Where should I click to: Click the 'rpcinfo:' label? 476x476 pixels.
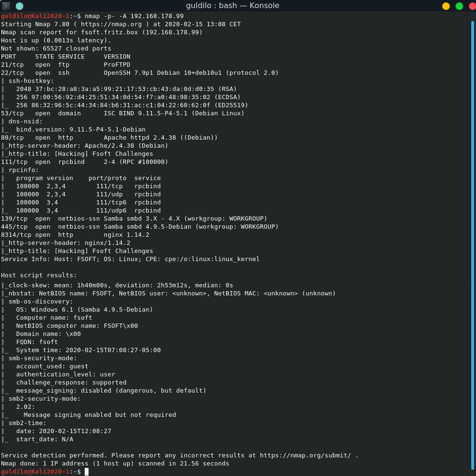[x=24, y=170]
